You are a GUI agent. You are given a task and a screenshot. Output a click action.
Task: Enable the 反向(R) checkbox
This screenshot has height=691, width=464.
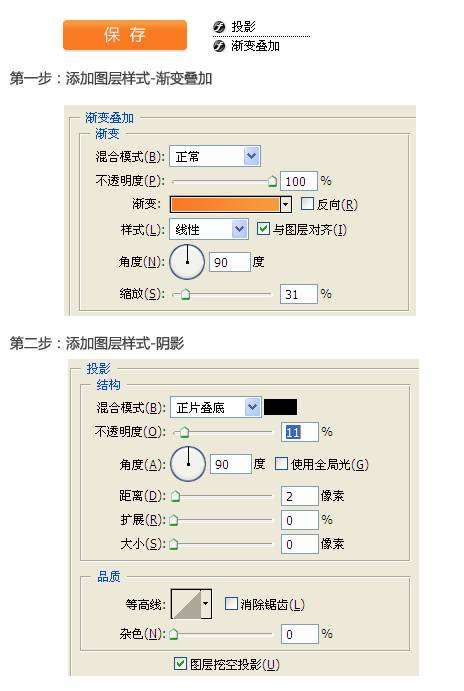pyautogui.click(x=307, y=204)
